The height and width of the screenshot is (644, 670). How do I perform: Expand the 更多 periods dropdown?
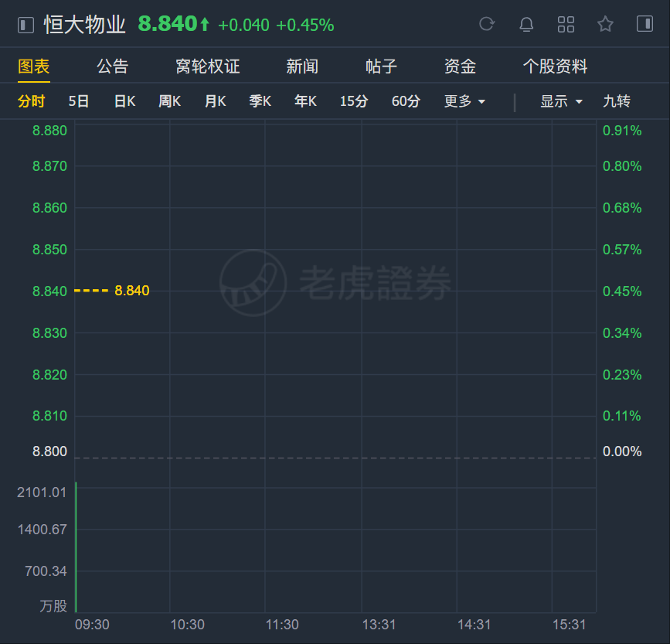coord(465,102)
